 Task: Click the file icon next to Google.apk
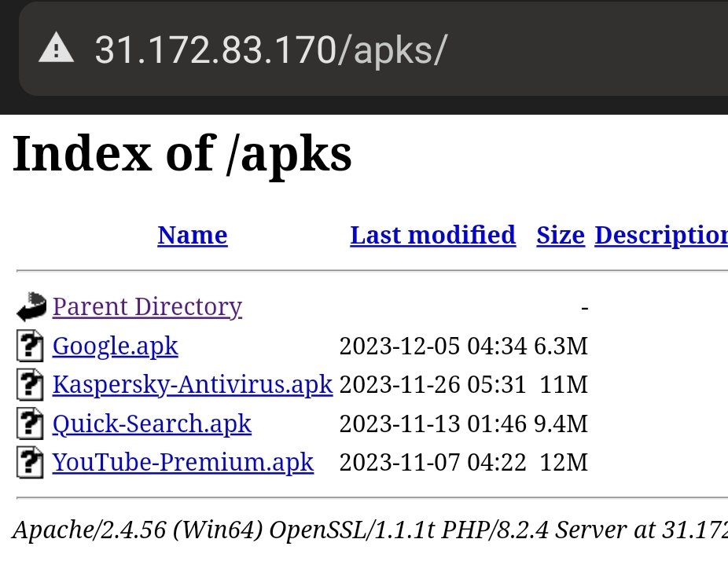30,346
